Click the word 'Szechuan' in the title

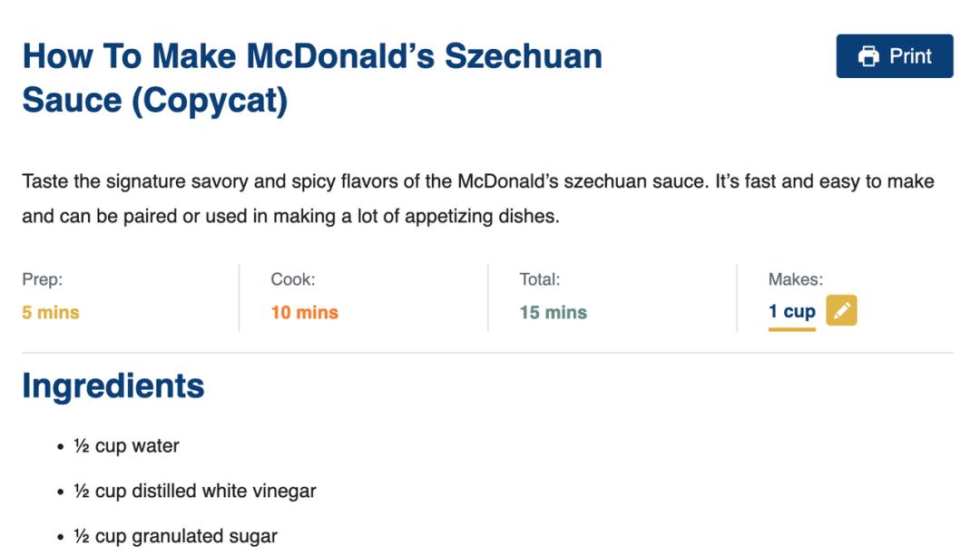[x=524, y=56]
